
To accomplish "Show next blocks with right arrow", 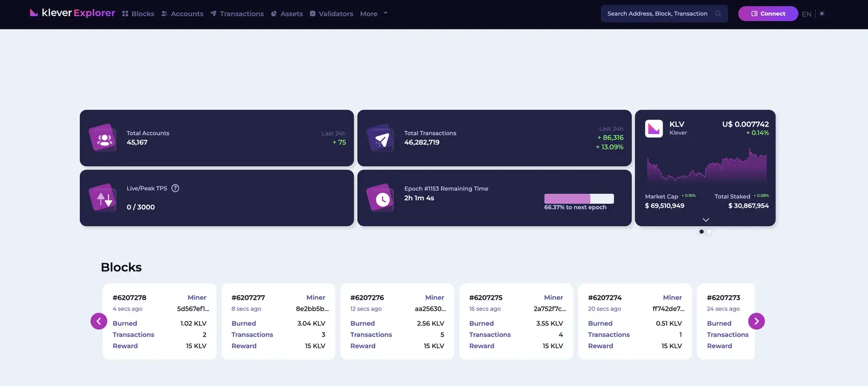I will coord(756,321).
